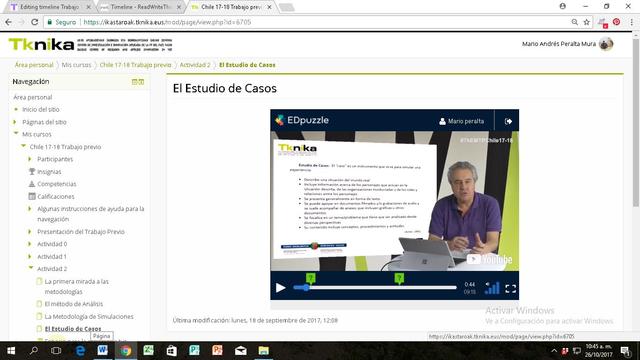Switch to Microsoft Word in the taskbar
Viewport: 640px width, 360px height.
[102, 351]
